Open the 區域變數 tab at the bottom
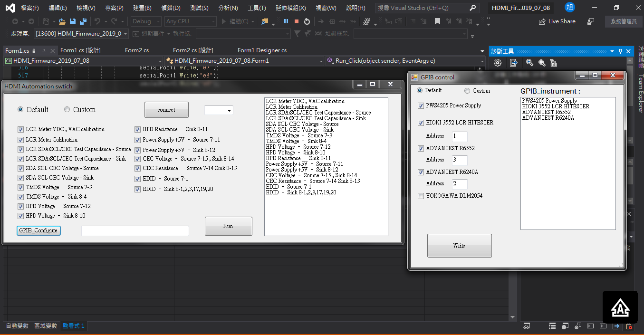The width and height of the screenshot is (644, 335). pos(46,326)
